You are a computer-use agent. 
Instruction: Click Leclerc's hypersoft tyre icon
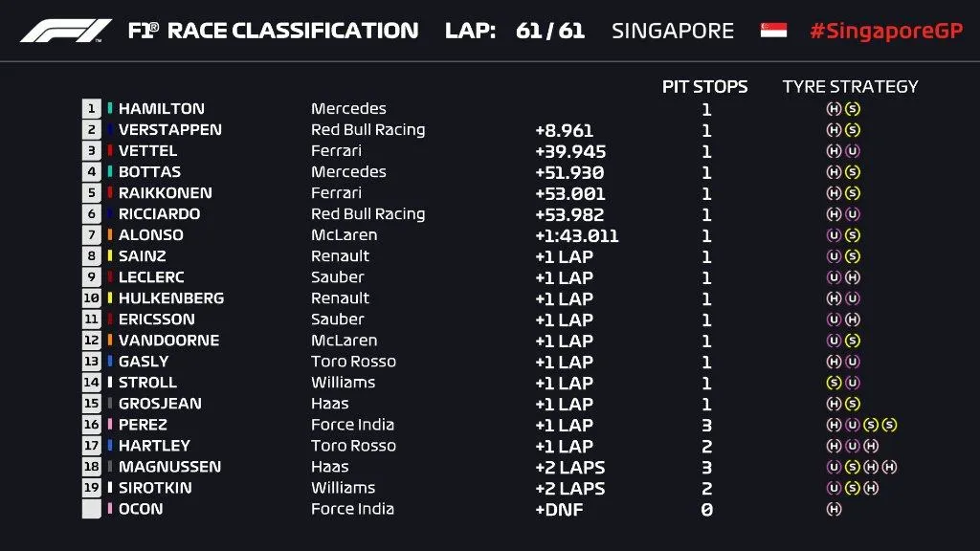pyautogui.click(x=852, y=277)
